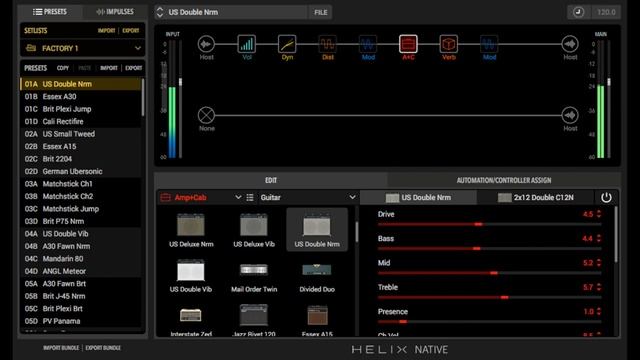Click presets EXPORT button

click(x=133, y=68)
